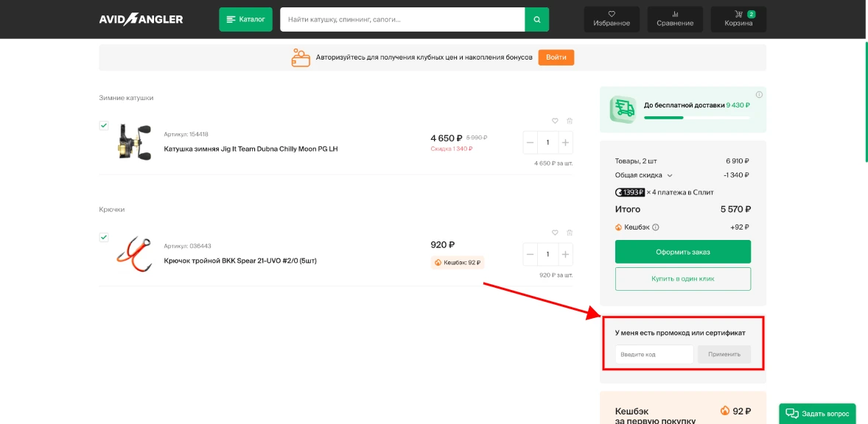Open the Каталог menu
This screenshot has width=868, height=424.
pyautogui.click(x=245, y=19)
